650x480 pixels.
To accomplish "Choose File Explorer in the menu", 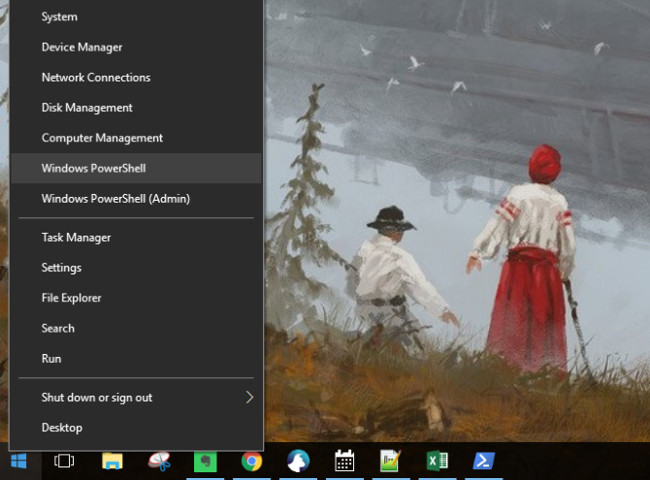I will tap(136, 298).
